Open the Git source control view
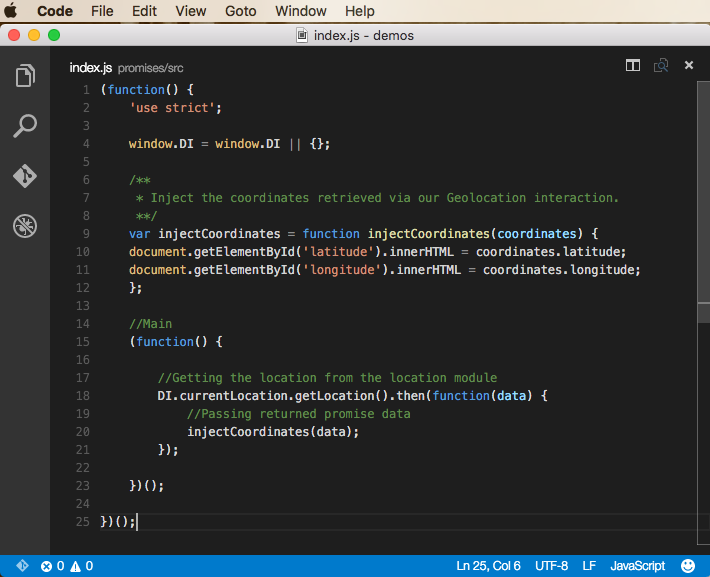Image resolution: width=710 pixels, height=577 pixels. [25, 176]
